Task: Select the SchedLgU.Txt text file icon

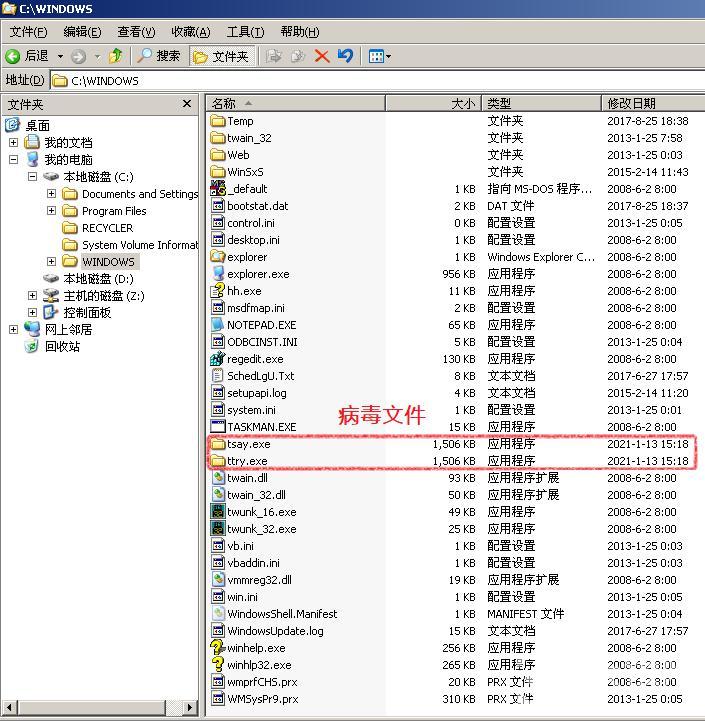Action: tap(218, 376)
